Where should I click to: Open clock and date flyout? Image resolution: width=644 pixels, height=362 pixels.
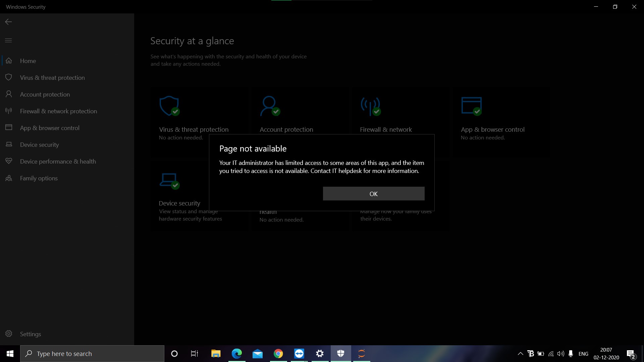tap(606, 354)
